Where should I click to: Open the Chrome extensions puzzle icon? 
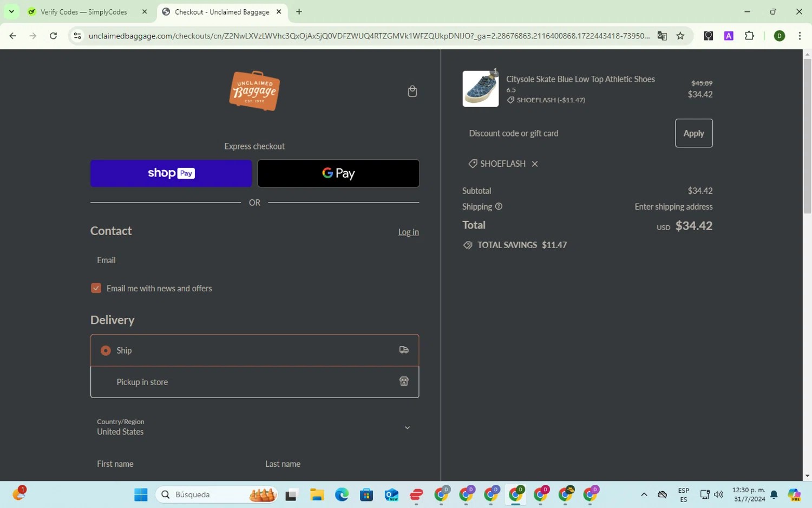(749, 36)
